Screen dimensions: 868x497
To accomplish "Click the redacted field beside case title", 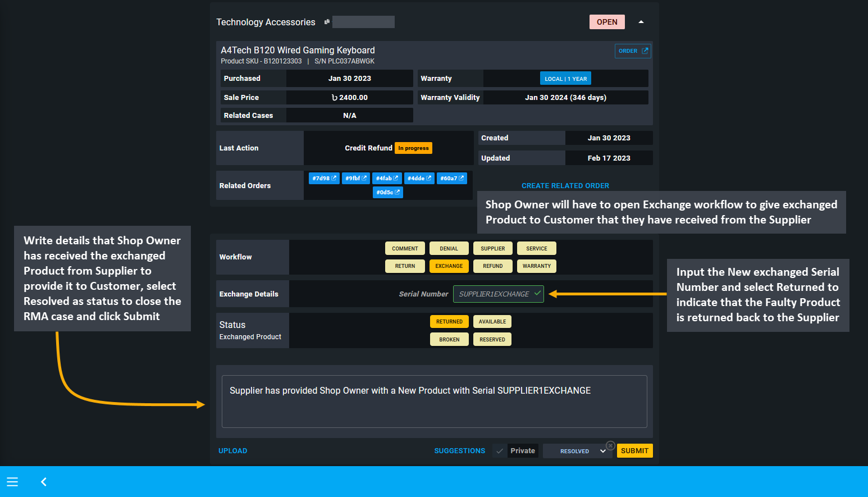I will click(x=363, y=22).
